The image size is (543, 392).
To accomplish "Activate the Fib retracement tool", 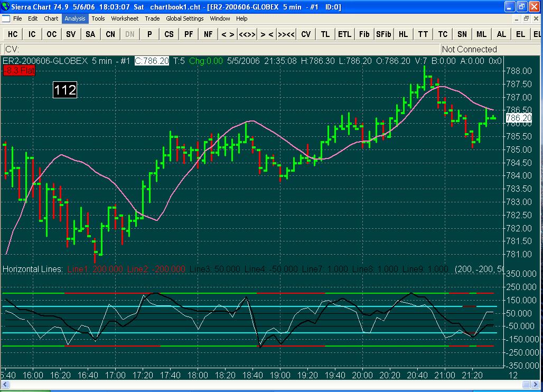I will tap(364, 34).
